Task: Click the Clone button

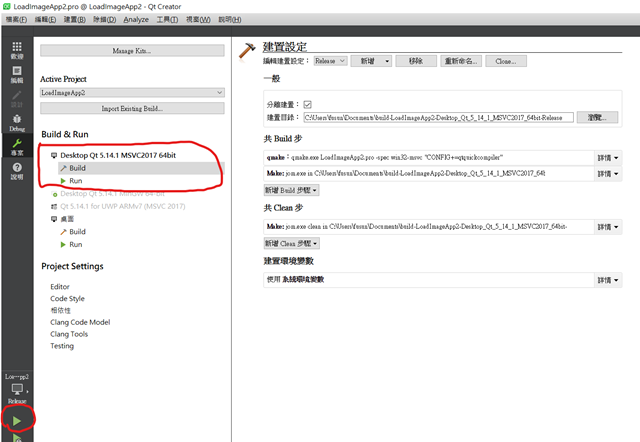Action: click(506, 61)
